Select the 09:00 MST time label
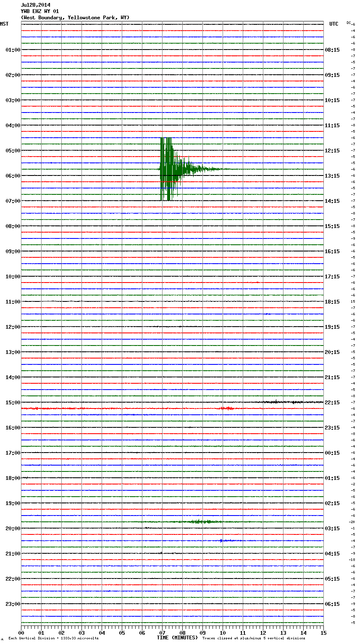This screenshot has height=644, width=357. point(13,251)
